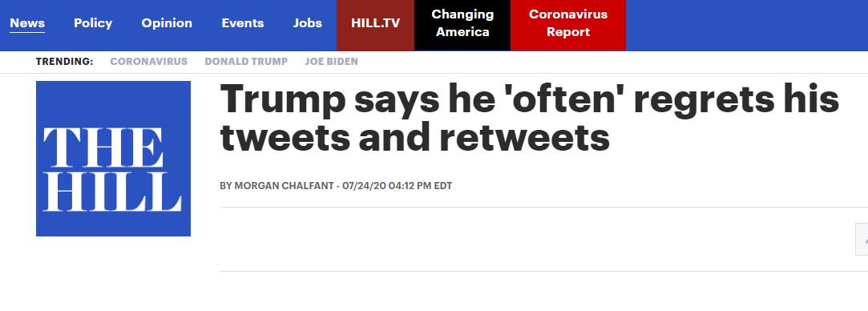The image size is (868, 311).
Task: Go to the Policy section
Action: click(x=93, y=23)
